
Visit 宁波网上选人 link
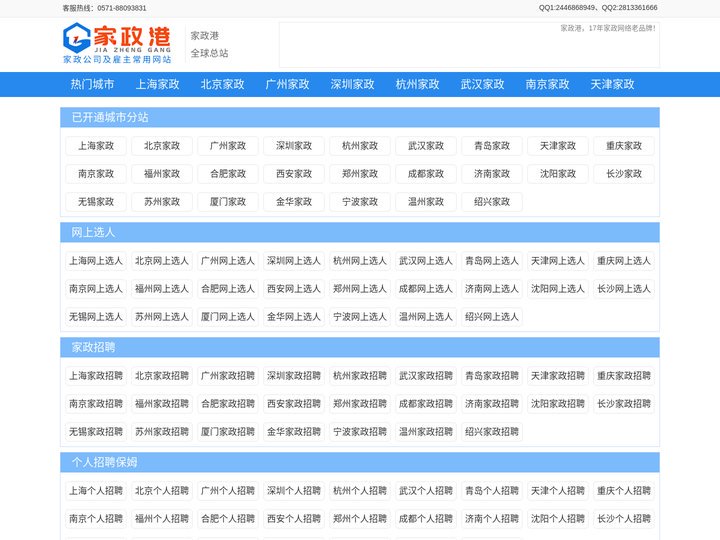(360, 317)
